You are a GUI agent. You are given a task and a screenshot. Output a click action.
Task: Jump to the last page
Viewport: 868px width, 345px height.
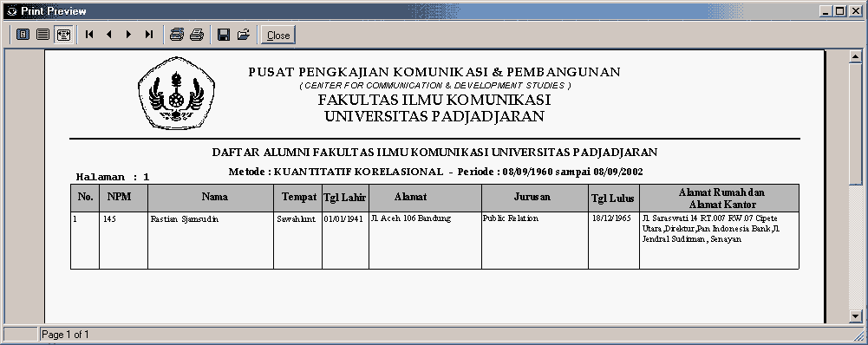pyautogui.click(x=149, y=35)
